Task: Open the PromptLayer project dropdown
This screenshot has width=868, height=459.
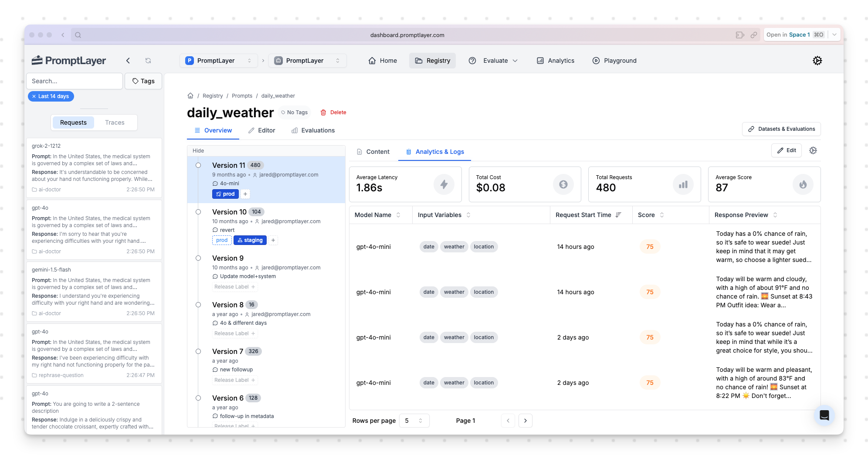Action: pos(308,61)
